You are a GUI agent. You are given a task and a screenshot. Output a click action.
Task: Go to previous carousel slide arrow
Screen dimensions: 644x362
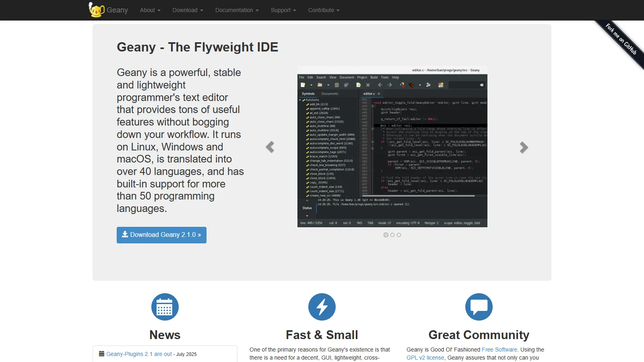(x=270, y=147)
